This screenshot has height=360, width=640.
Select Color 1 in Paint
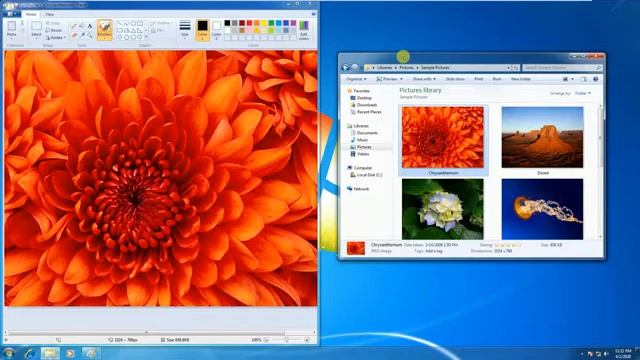[x=202, y=30]
